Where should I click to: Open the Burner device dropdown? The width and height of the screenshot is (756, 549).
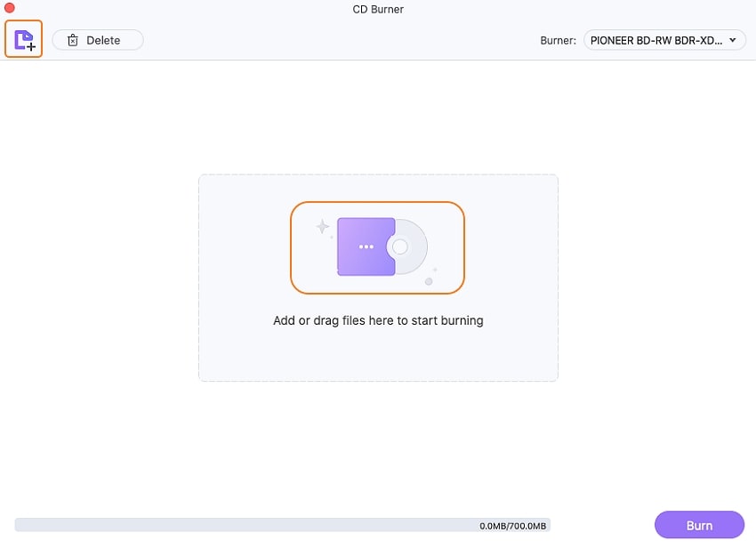[664, 41]
